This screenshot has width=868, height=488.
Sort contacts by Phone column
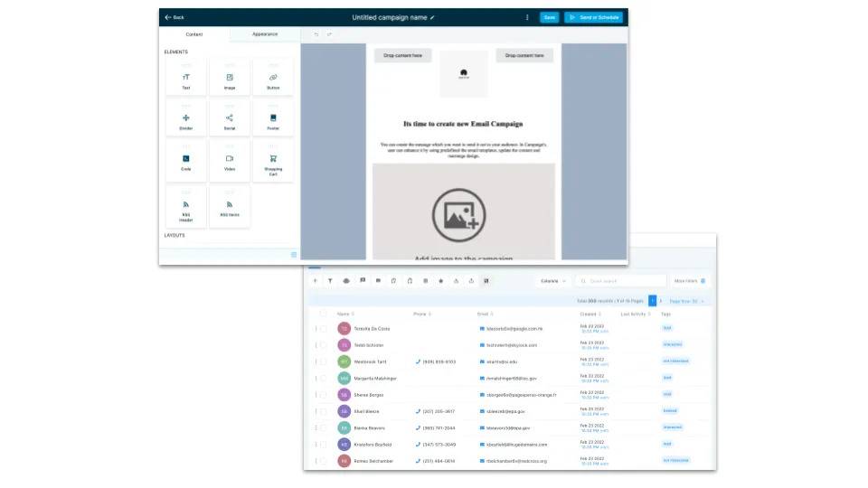(x=422, y=314)
